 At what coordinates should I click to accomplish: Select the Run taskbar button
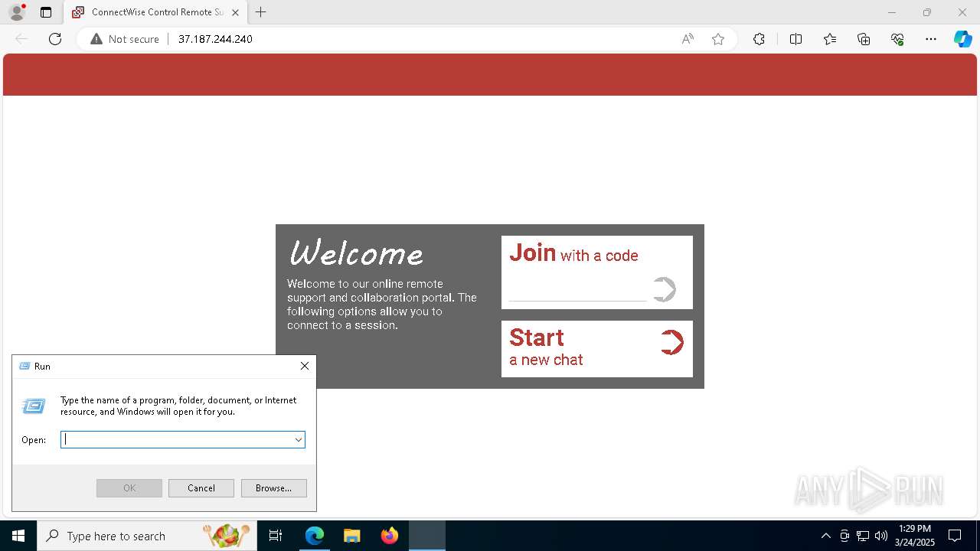(427, 536)
